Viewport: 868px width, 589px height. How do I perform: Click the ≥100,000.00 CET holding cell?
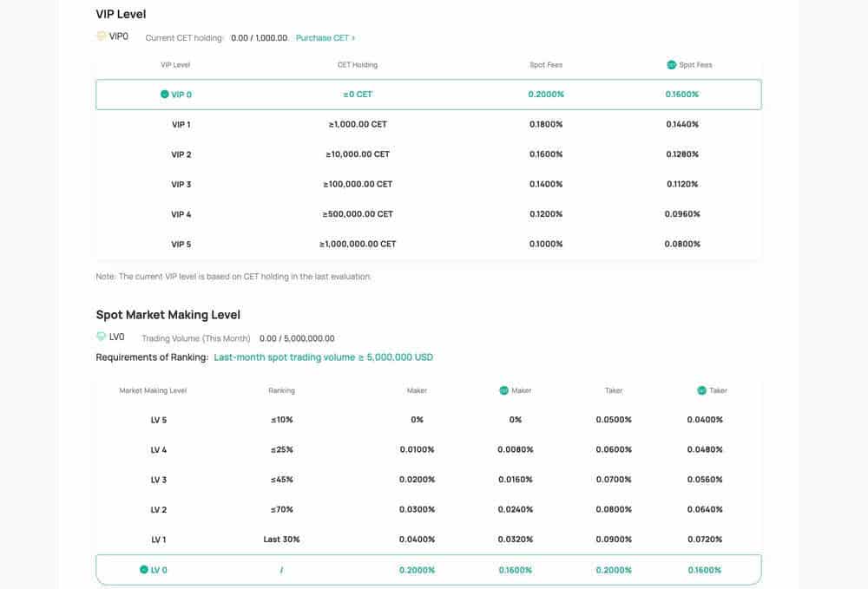[358, 184]
